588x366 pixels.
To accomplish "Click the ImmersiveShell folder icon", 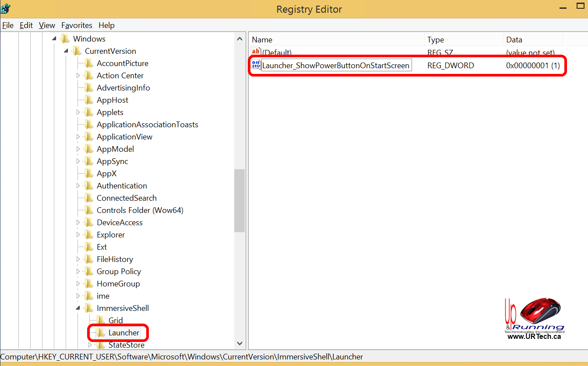I will point(89,308).
